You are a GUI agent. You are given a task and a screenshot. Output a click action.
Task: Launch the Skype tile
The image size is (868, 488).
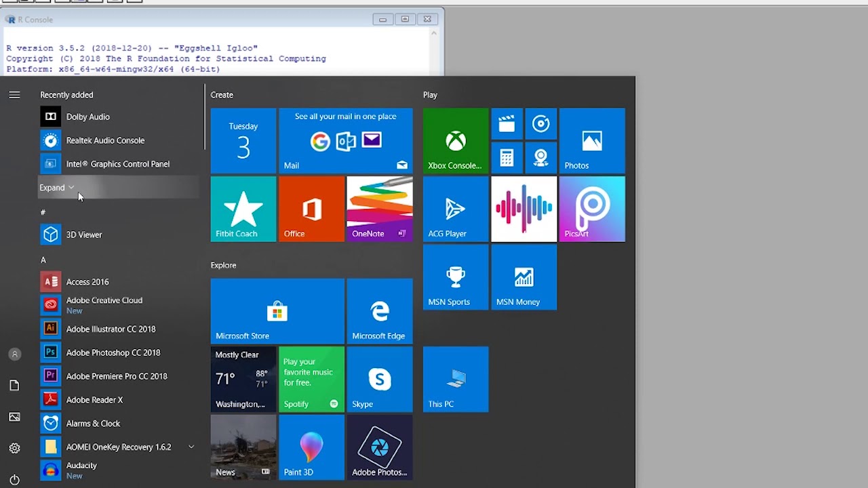(x=380, y=380)
